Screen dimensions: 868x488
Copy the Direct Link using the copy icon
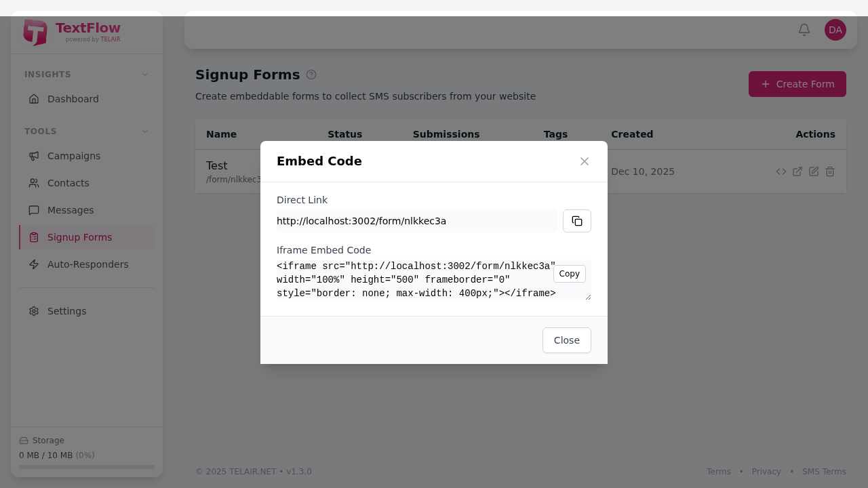click(576, 221)
